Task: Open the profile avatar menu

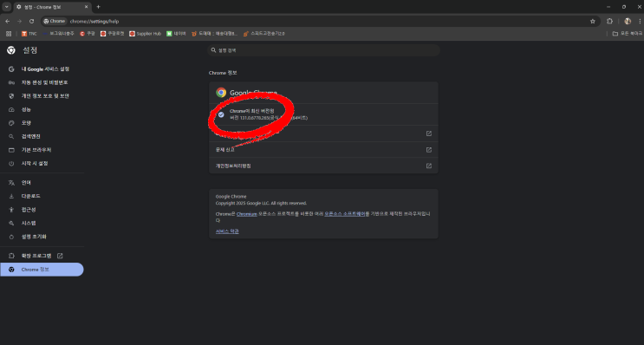Action: (628, 22)
